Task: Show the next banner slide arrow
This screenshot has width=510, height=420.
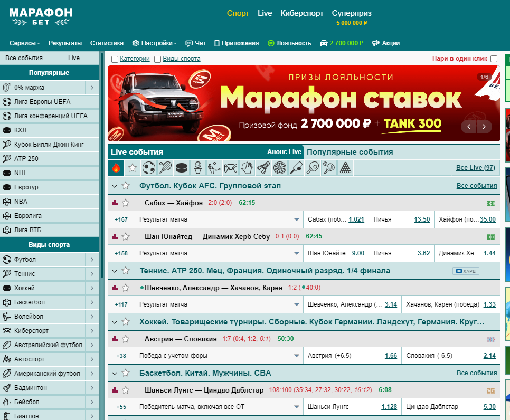Action: (x=484, y=127)
